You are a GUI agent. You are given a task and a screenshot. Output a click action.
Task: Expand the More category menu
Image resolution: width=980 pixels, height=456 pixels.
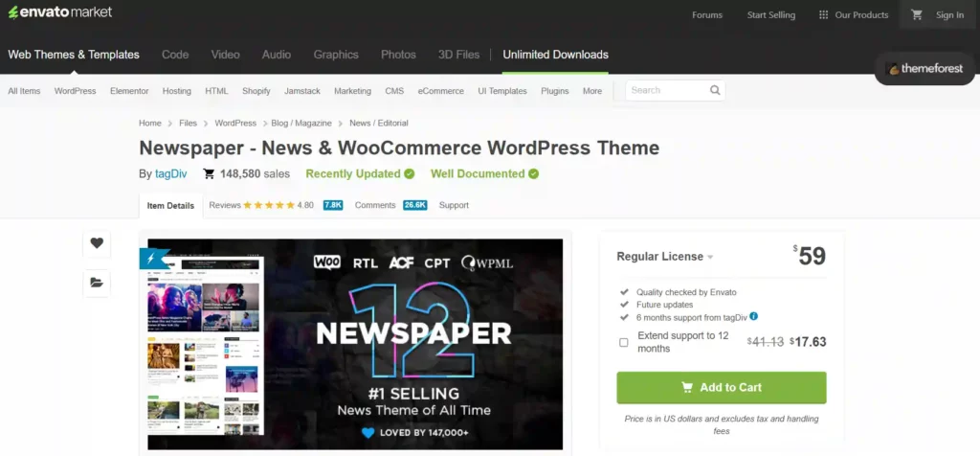592,91
